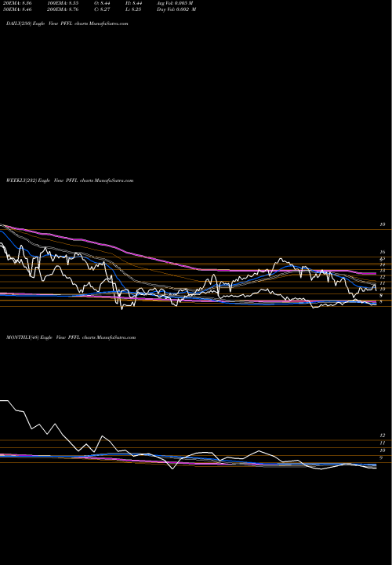The width and height of the screenshot is (392, 565).
Task: Click the 200EMA: 8.76 value
Action: pos(63,9)
